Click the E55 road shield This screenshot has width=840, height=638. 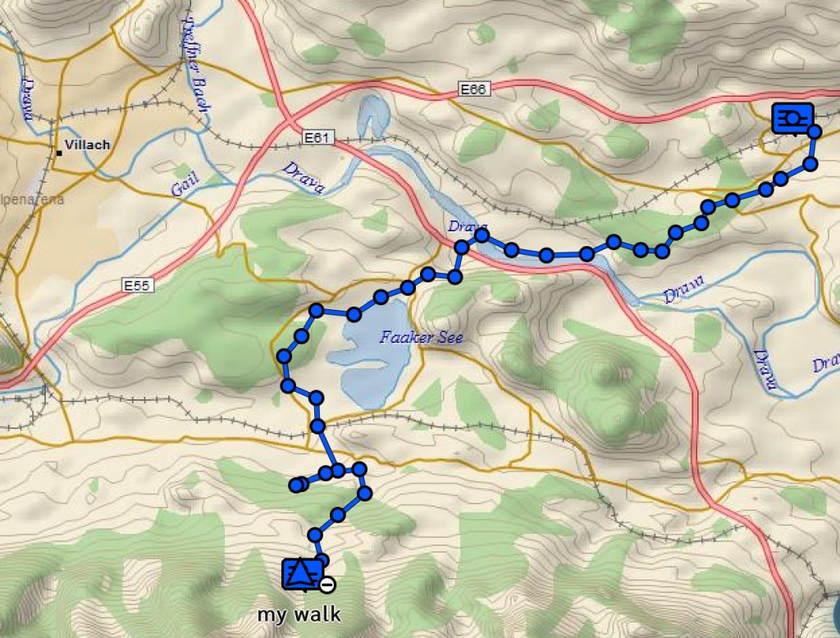pyautogui.click(x=137, y=285)
